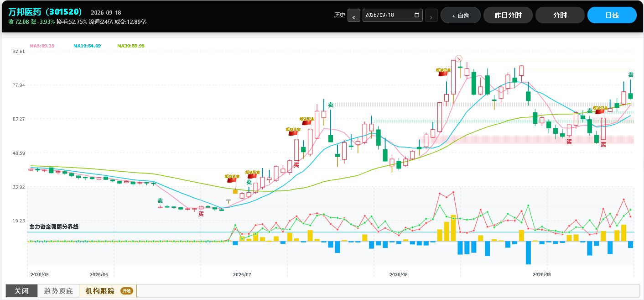Click the 关闭 button below the chart
This screenshot has height=300, width=644.
point(21,291)
